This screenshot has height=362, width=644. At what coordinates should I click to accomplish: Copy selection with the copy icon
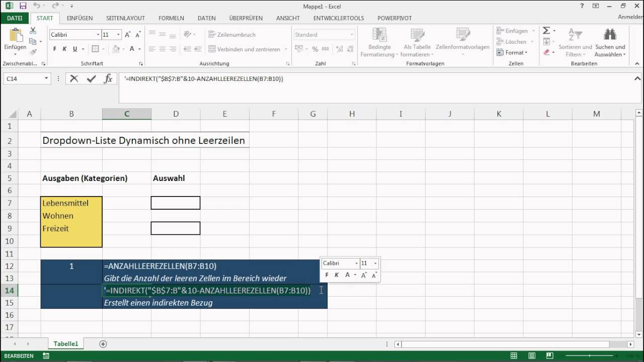click(x=33, y=41)
